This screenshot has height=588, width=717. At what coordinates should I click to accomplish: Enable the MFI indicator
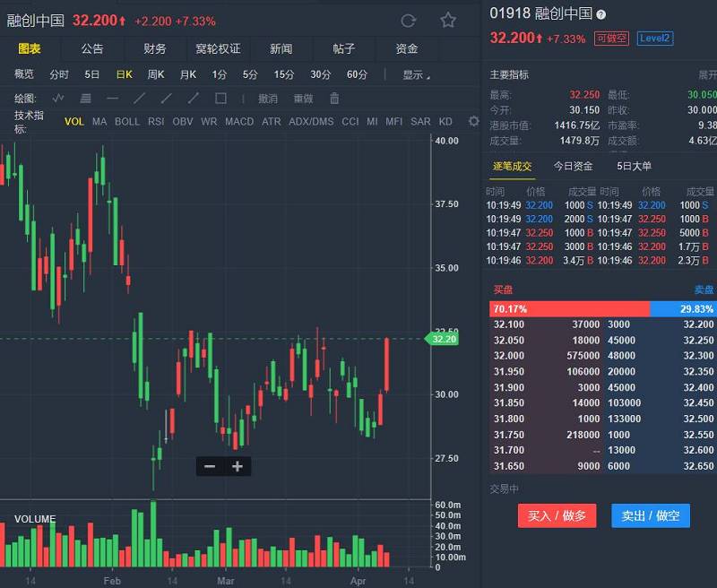(393, 122)
